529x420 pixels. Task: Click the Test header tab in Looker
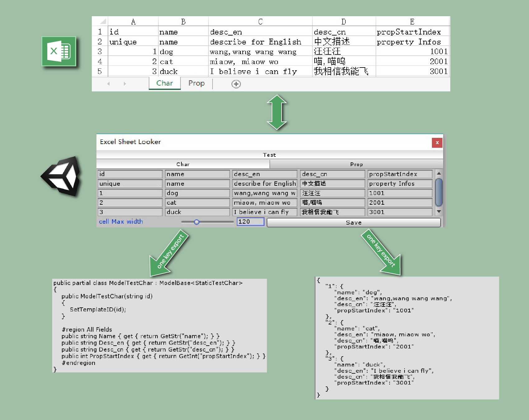click(x=269, y=155)
